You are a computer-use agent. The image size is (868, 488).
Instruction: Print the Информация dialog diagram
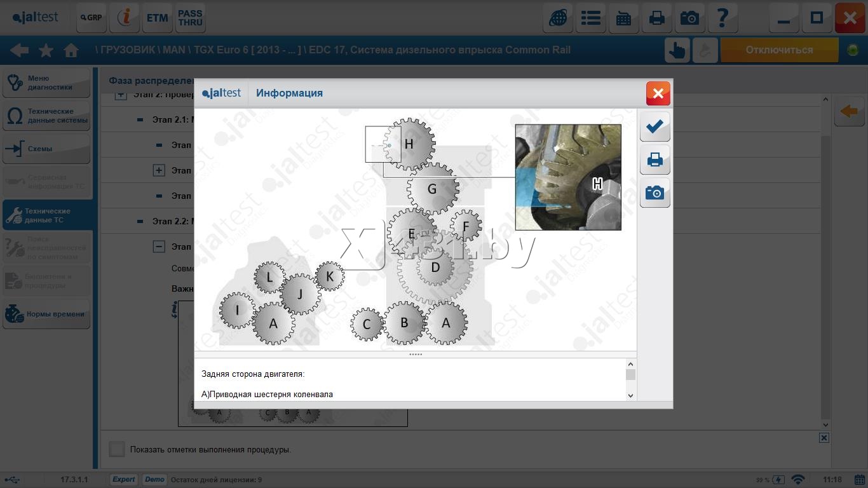pyautogui.click(x=654, y=159)
